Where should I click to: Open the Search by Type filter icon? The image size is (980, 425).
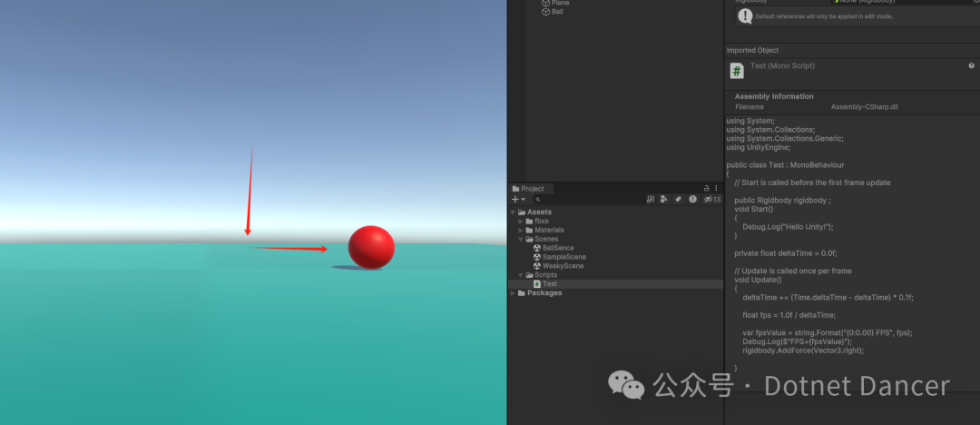[663, 200]
